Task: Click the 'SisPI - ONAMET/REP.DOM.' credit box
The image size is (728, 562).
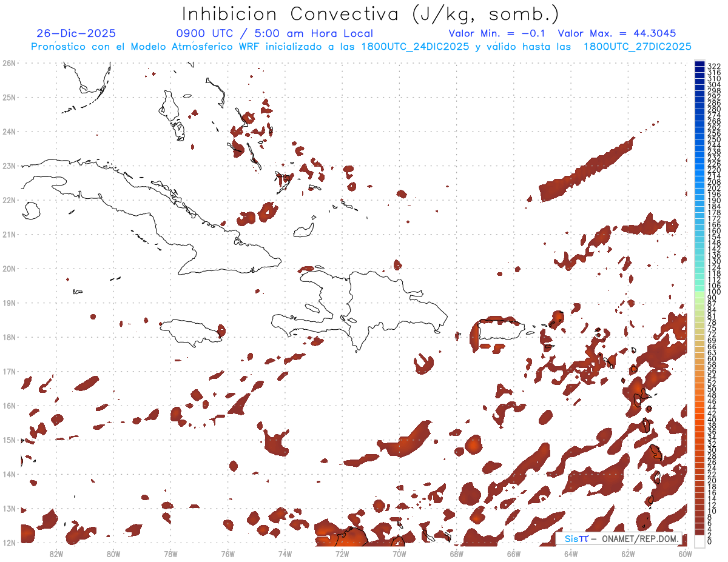Action: point(619,539)
